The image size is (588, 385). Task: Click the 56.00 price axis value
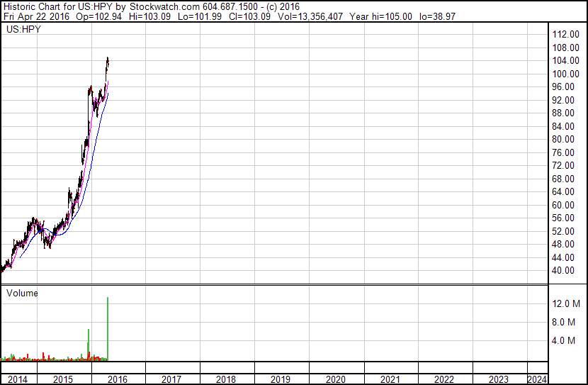pos(563,218)
